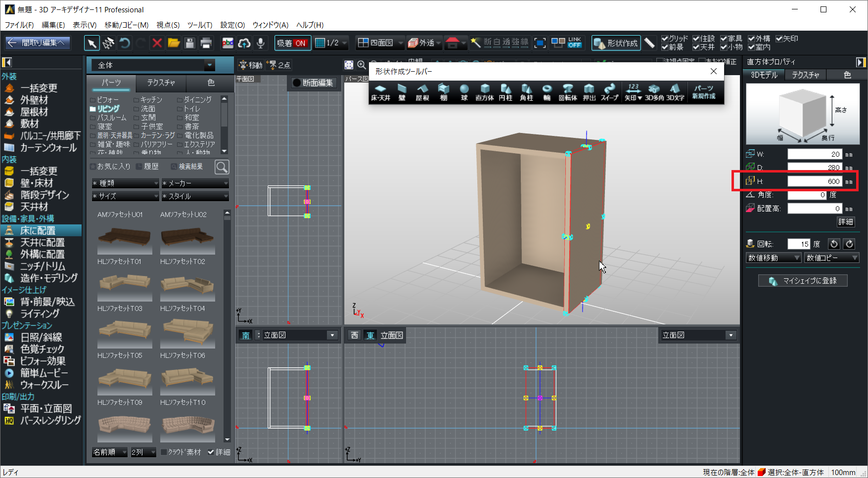Viewport: 868px width, 478px height.
Task: Click the undo arrow icon
Action: [125, 43]
